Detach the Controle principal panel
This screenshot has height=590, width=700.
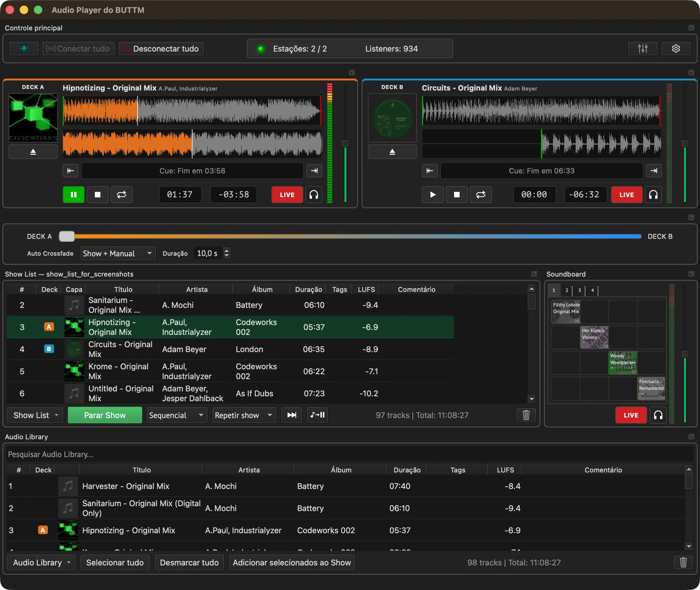coord(691,28)
